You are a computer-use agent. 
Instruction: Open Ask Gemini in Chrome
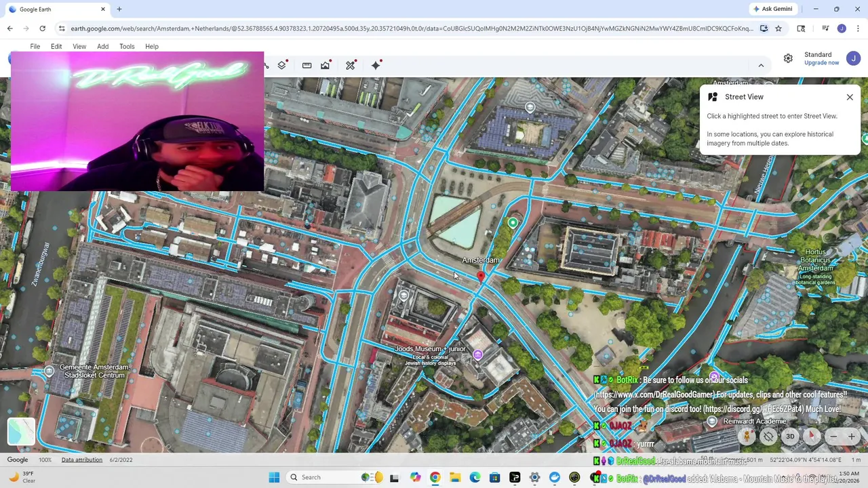click(x=772, y=9)
